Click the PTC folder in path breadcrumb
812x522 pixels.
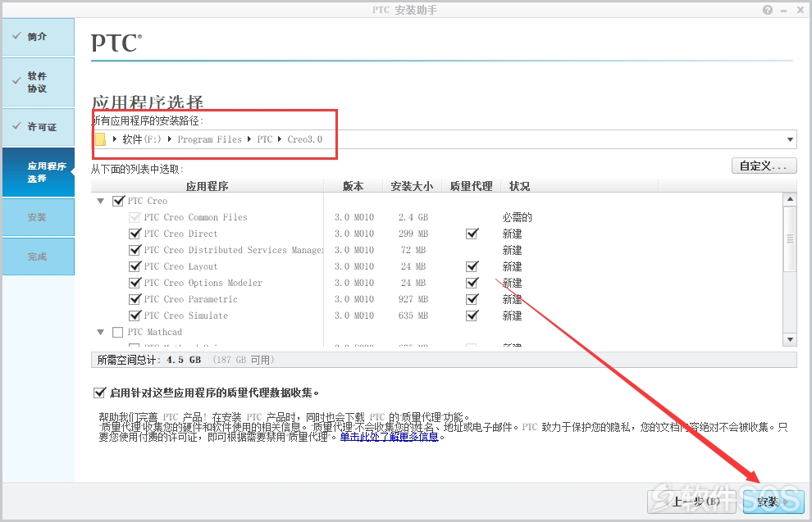(265, 139)
